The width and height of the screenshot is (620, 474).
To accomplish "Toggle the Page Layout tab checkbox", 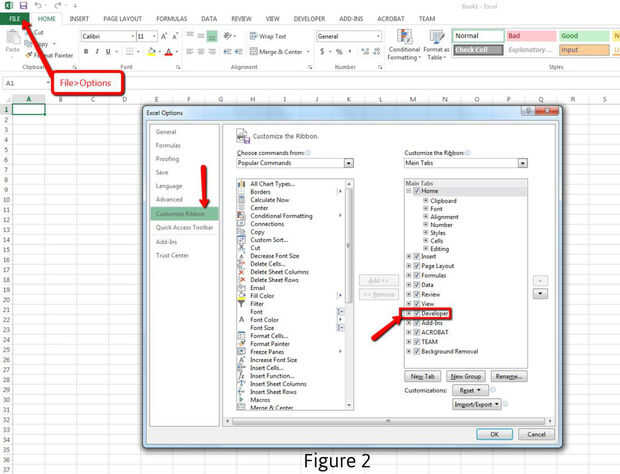I will [x=416, y=266].
